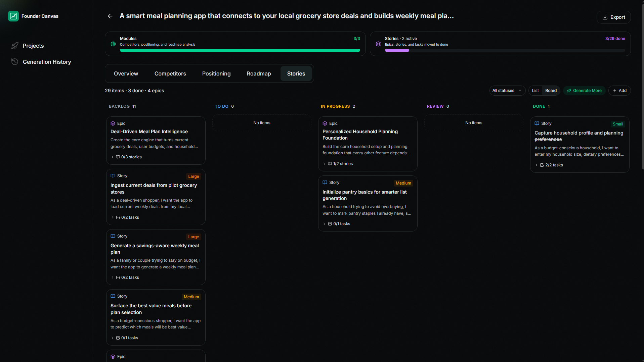Click the Large tag on Ingest current deals card
The width and height of the screenshot is (644, 362).
pyautogui.click(x=194, y=176)
